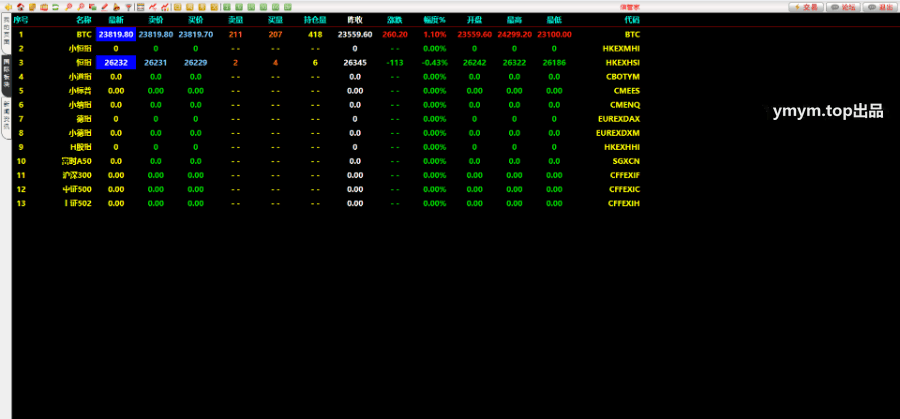This screenshot has width=900, height=419.
Task: Click the red and green overlapping windows icon
Action: click(x=92, y=7)
